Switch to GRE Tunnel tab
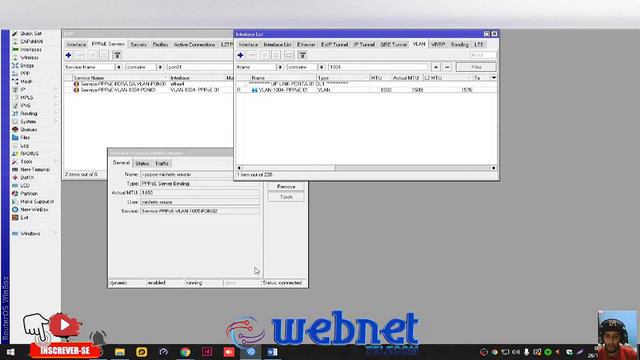 (393, 44)
